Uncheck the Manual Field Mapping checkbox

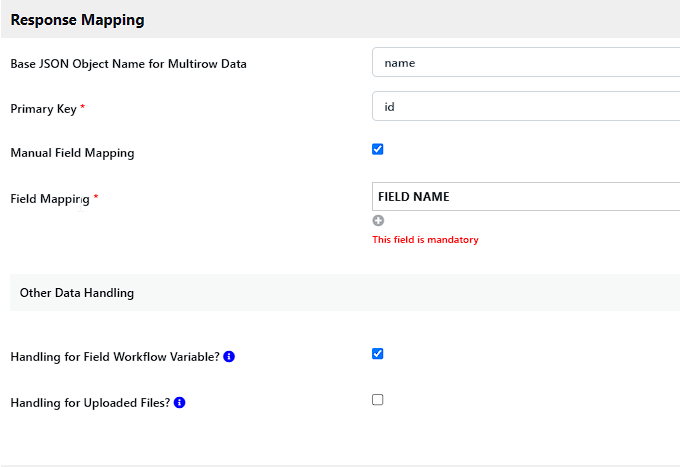pos(378,150)
